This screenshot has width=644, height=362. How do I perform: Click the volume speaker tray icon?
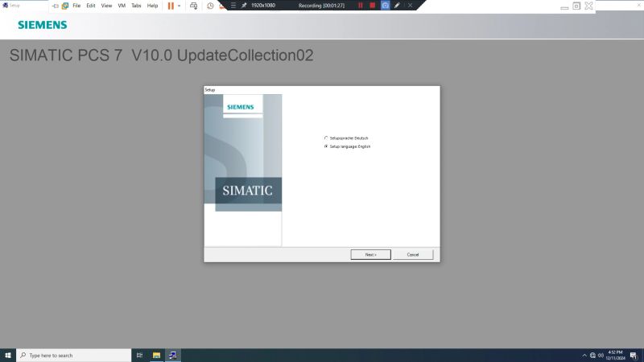click(x=601, y=356)
